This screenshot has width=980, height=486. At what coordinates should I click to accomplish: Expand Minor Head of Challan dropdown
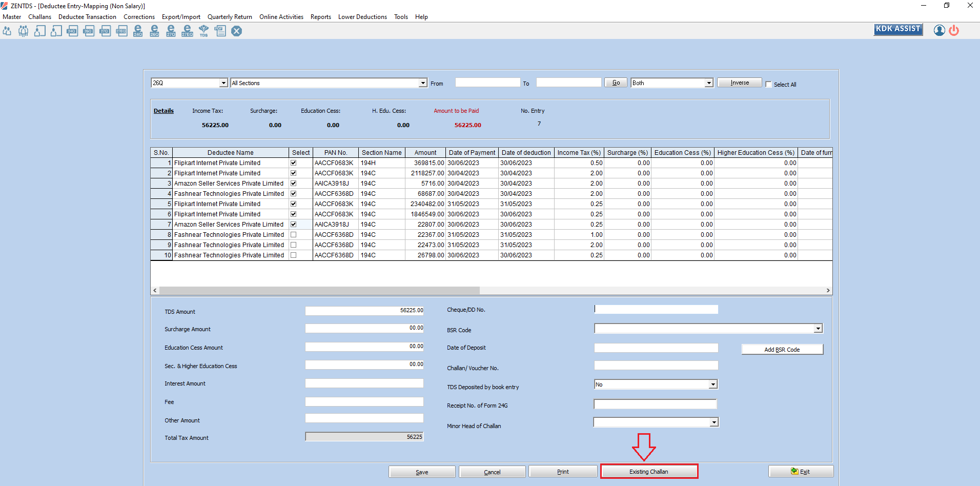(714, 422)
